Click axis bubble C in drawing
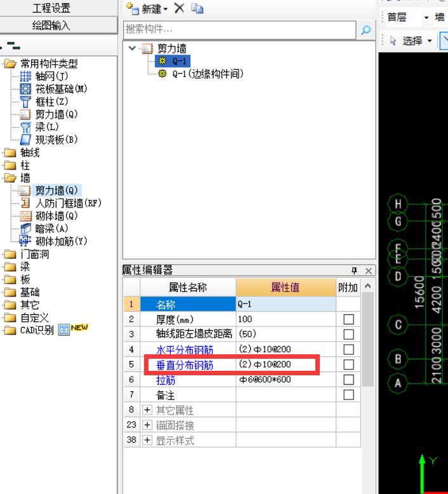 tap(398, 324)
